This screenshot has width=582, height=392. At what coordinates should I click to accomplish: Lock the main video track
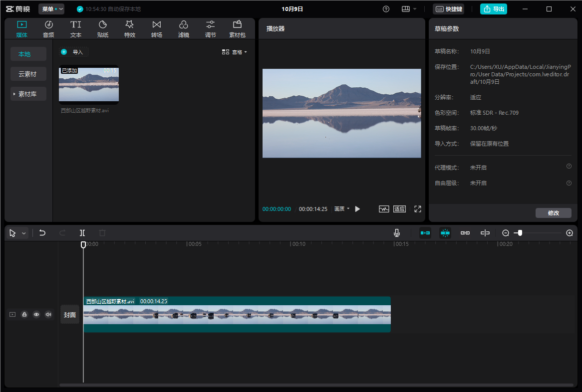tap(24, 315)
